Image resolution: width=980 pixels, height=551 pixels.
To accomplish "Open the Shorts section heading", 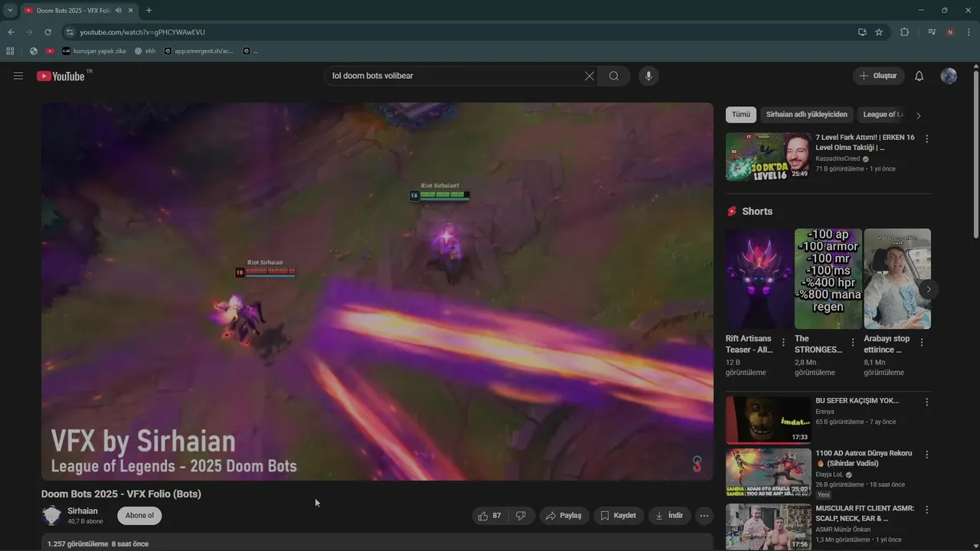I will click(x=757, y=211).
